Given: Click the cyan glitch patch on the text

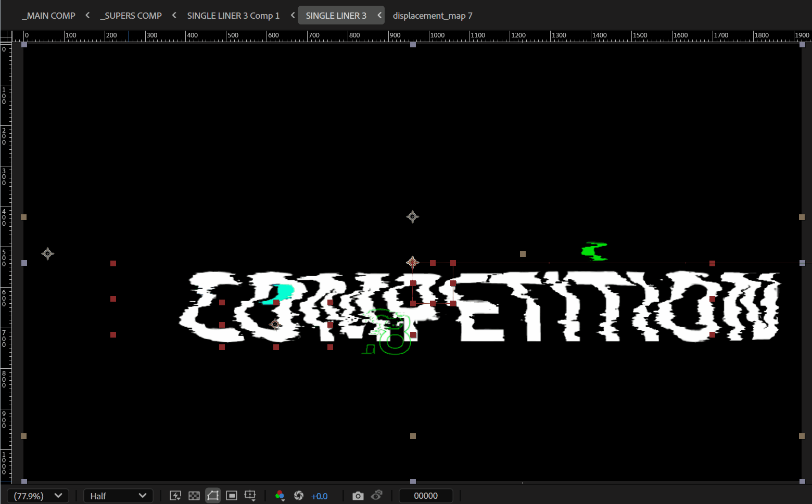Looking at the screenshot, I should point(280,294).
